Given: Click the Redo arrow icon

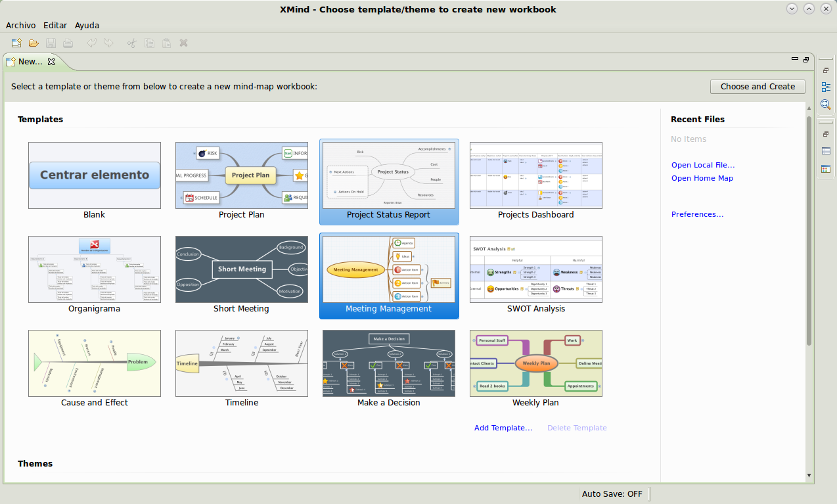Looking at the screenshot, I should 108,43.
